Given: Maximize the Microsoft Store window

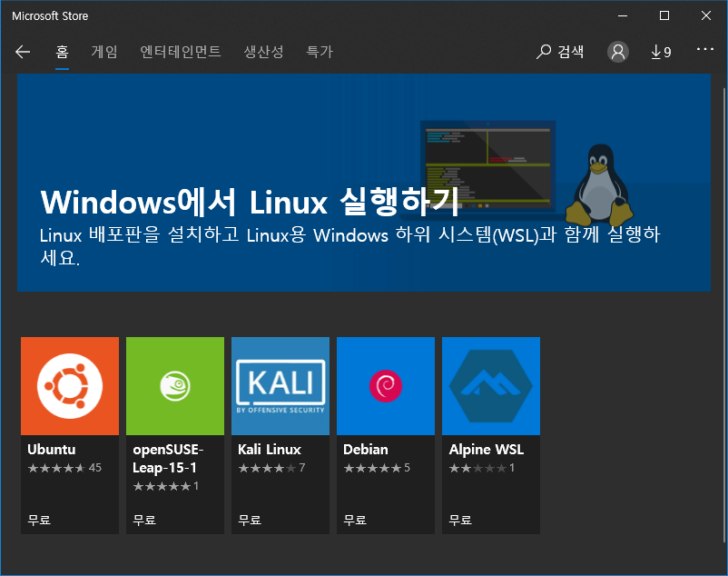Looking at the screenshot, I should pos(664,15).
